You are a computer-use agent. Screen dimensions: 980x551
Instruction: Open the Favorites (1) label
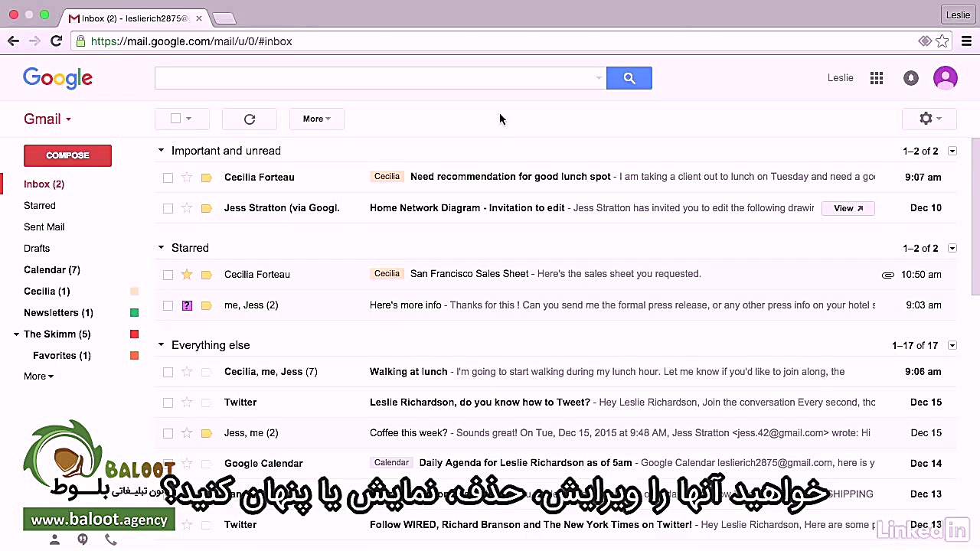62,356
